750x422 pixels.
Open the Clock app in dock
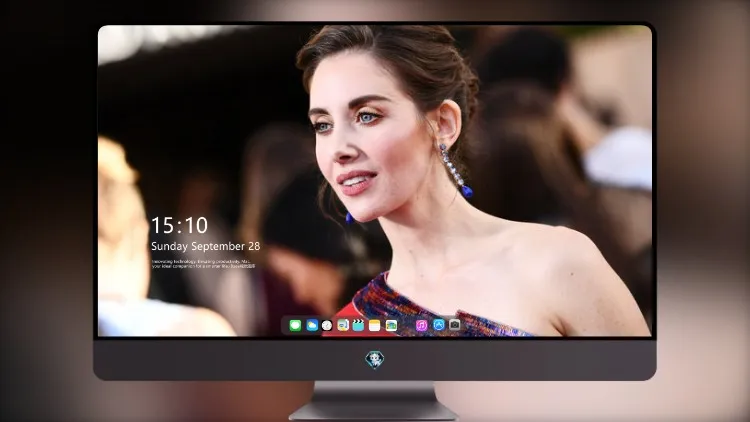point(327,325)
